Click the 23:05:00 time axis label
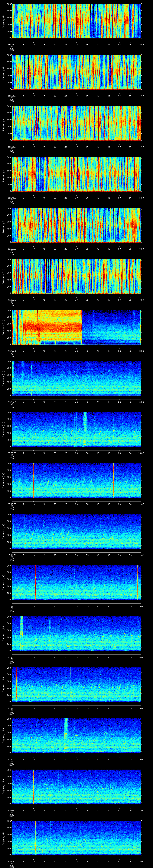 (x=12, y=249)
